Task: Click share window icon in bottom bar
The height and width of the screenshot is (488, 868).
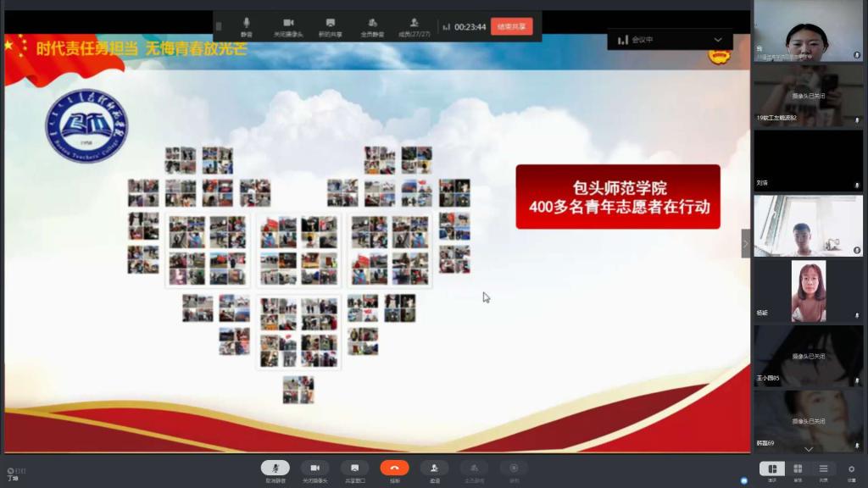Action: point(354,469)
